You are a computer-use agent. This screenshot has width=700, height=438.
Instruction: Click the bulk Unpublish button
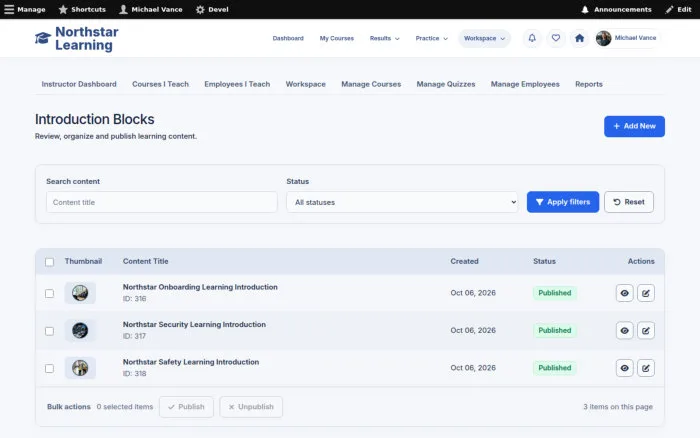pyautogui.click(x=251, y=407)
